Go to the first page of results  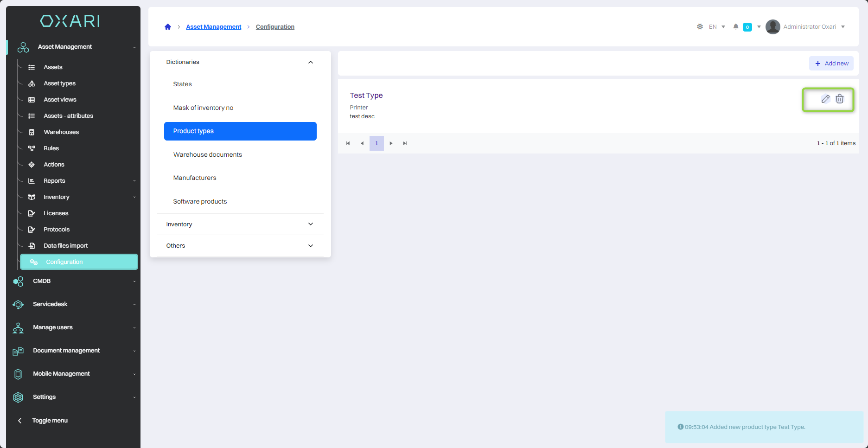point(348,143)
